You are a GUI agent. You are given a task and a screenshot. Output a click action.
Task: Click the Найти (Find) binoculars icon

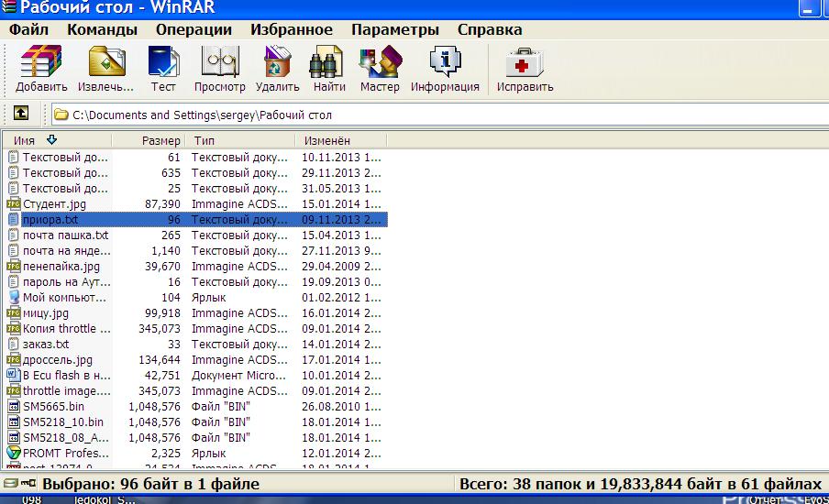(326, 62)
